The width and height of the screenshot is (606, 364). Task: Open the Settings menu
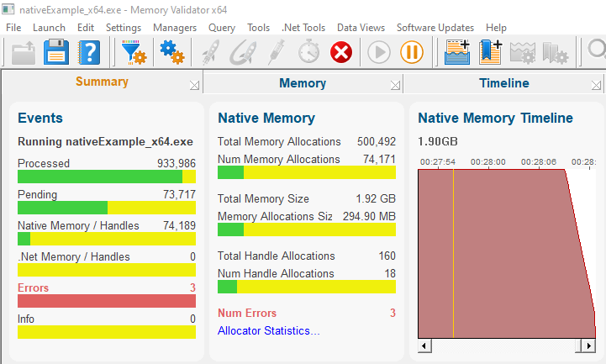[x=124, y=28]
